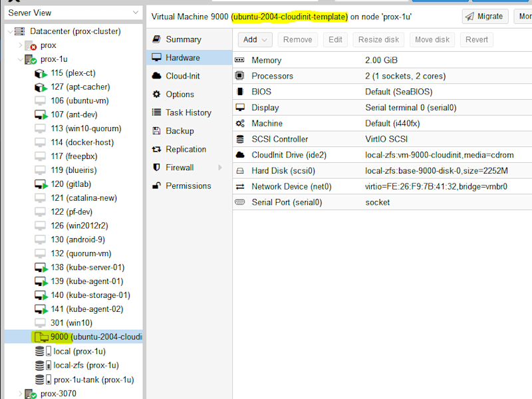Select VM 121 (catalina-new)

click(74, 198)
